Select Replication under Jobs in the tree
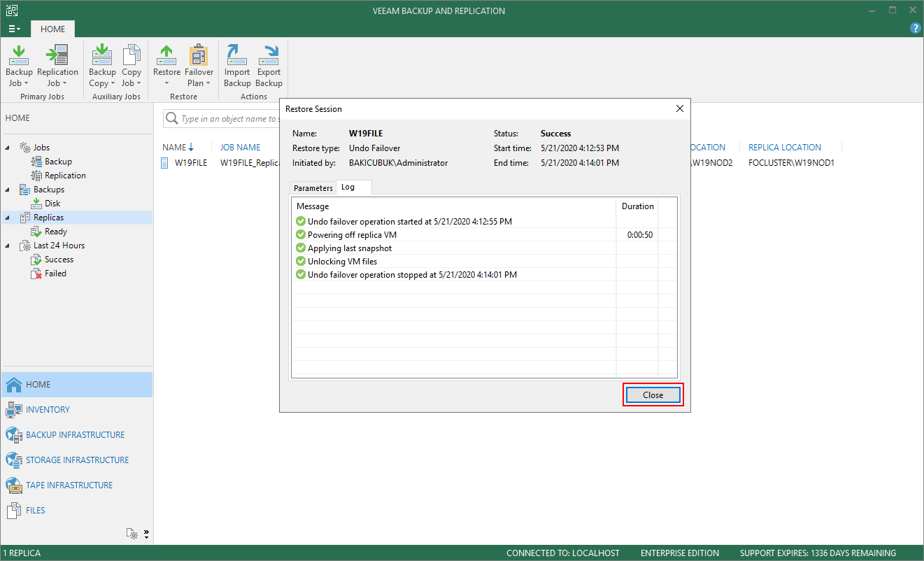924x561 pixels. click(59, 176)
